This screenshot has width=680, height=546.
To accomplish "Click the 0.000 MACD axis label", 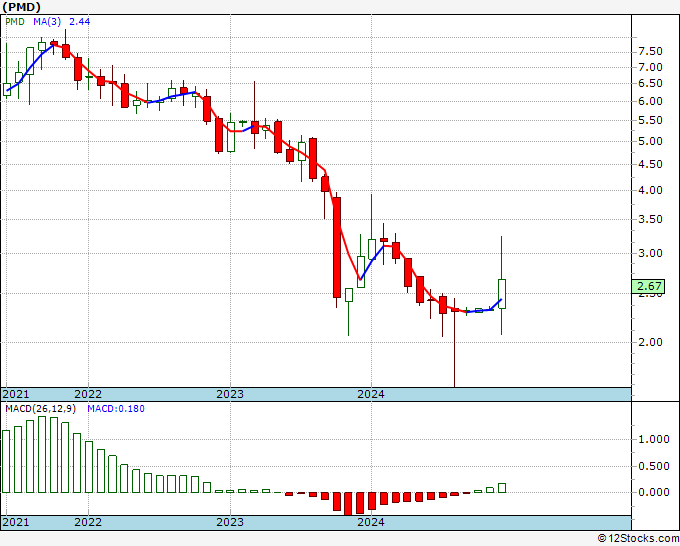I will click(654, 492).
